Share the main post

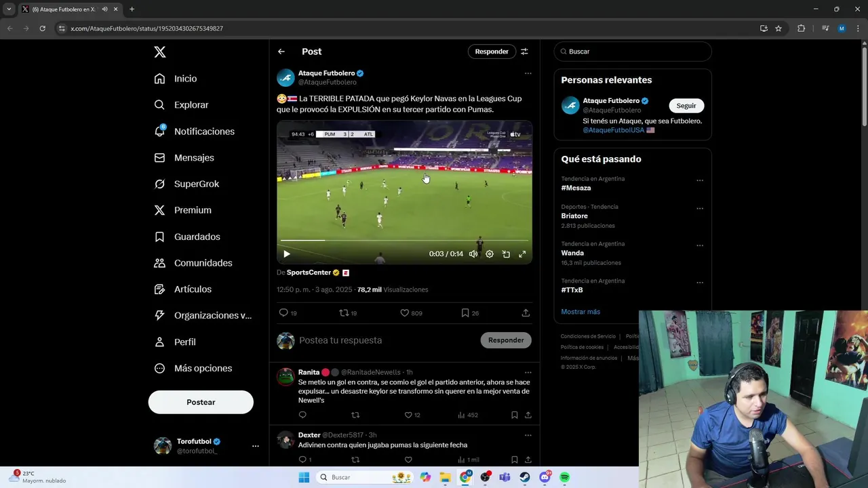click(526, 313)
